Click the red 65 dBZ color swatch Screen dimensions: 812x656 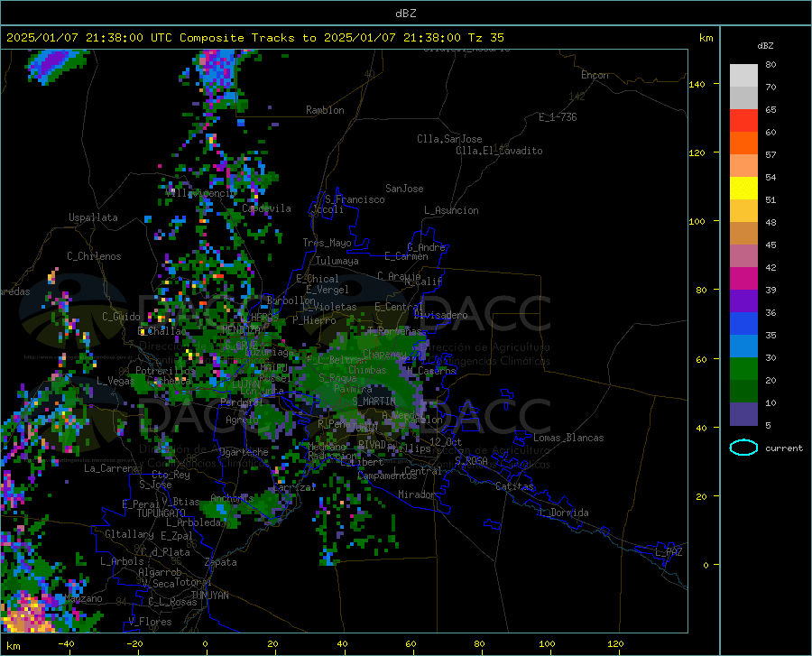pos(743,121)
